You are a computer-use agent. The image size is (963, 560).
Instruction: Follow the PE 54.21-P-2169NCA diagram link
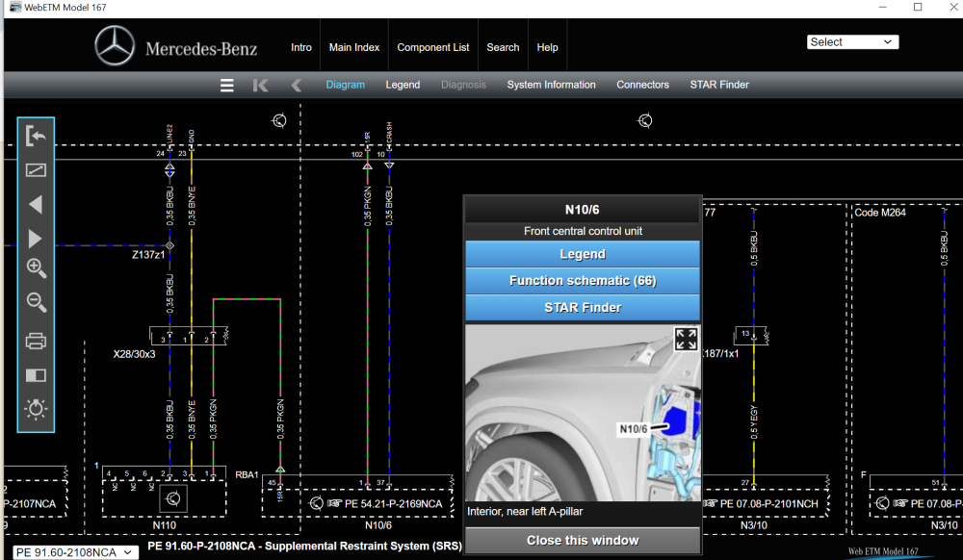393,503
